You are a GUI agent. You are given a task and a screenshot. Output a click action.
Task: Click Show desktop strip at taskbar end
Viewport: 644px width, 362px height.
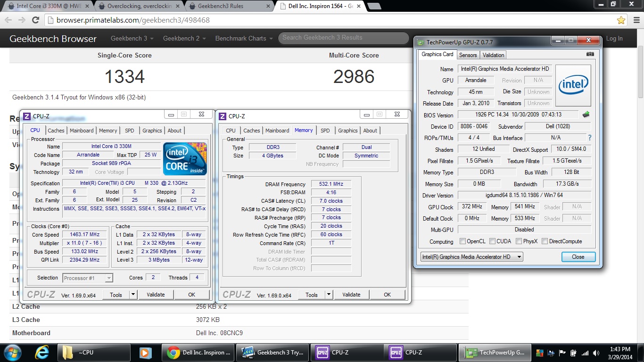coord(641,353)
